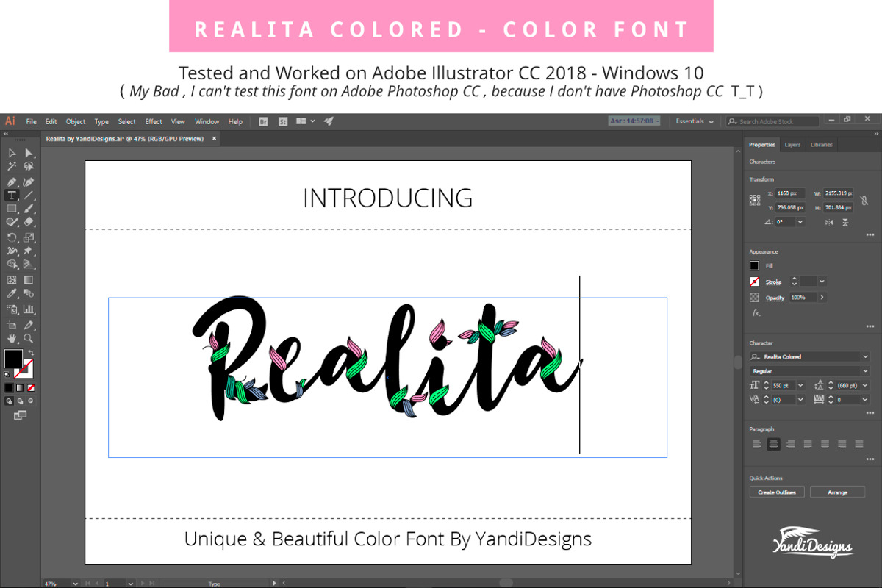882x588 pixels.
Task: Toggle constrain width and height proportions
Action: click(864, 200)
